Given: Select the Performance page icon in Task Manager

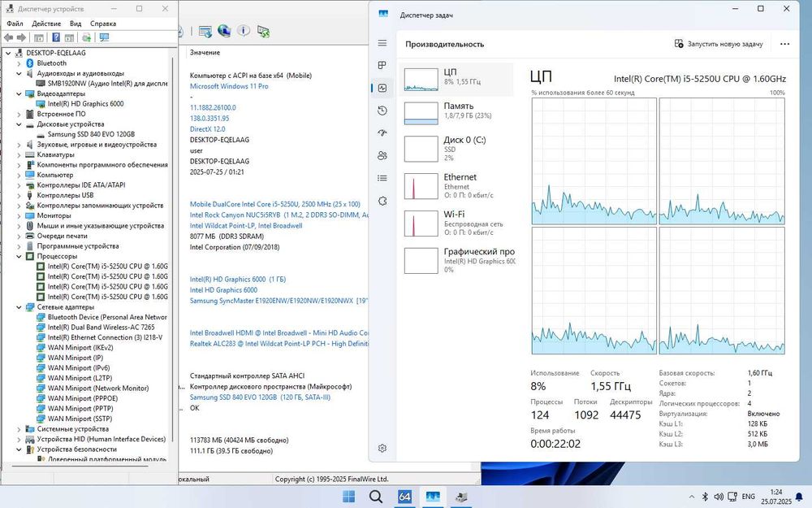Looking at the screenshot, I should 382,88.
